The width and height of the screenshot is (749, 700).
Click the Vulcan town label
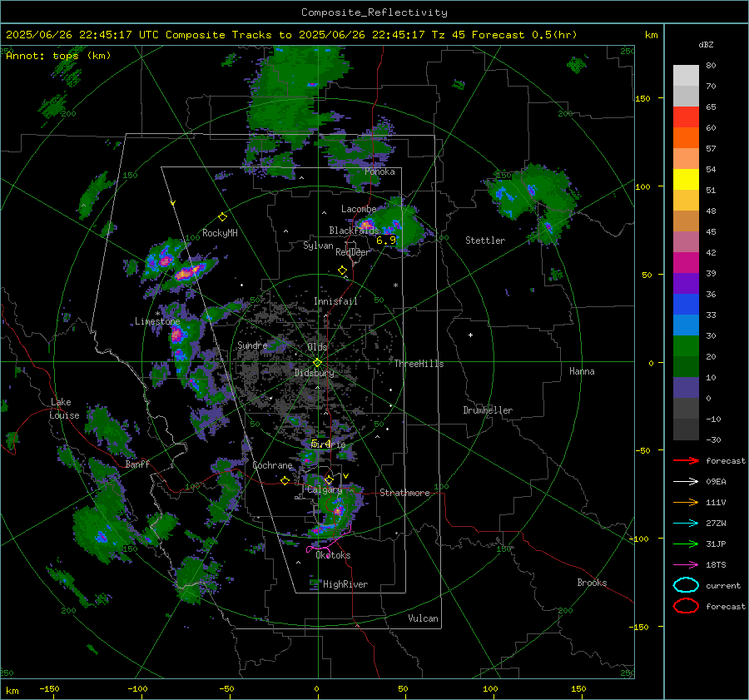[x=424, y=618]
